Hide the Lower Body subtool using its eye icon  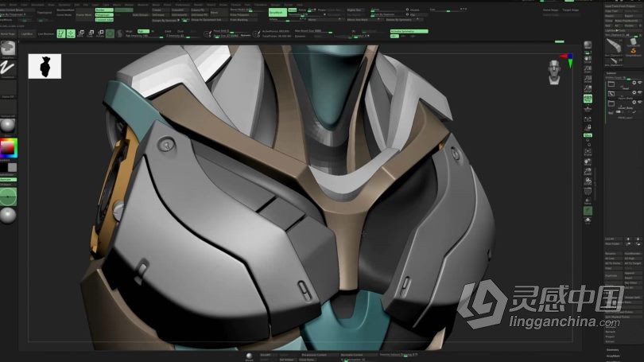point(640,102)
